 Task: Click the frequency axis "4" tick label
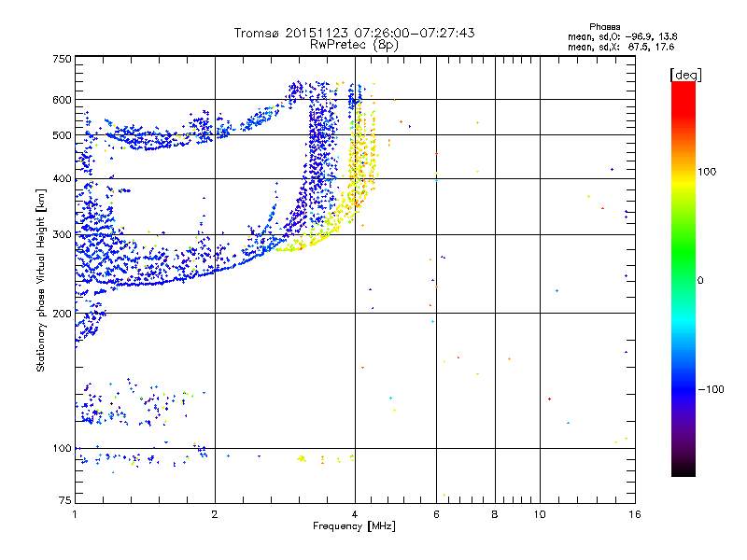pyautogui.click(x=355, y=514)
